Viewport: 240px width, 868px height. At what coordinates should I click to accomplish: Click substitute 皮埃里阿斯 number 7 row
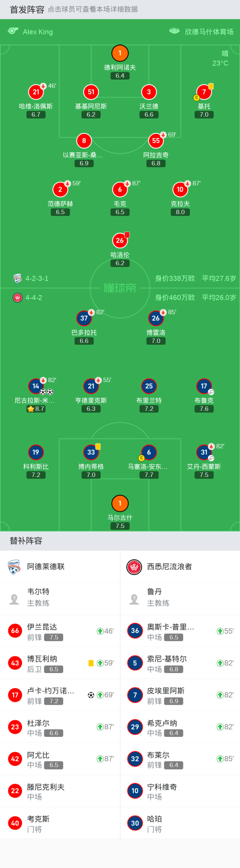pos(180,695)
